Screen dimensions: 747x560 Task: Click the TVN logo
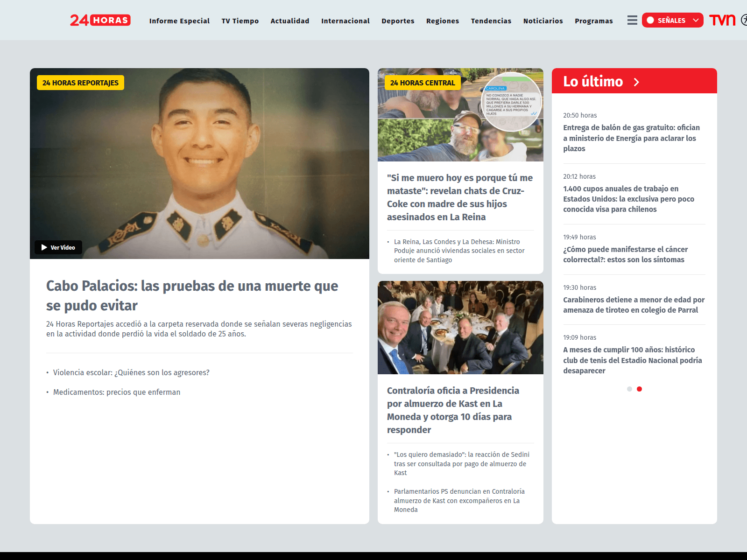tap(722, 20)
